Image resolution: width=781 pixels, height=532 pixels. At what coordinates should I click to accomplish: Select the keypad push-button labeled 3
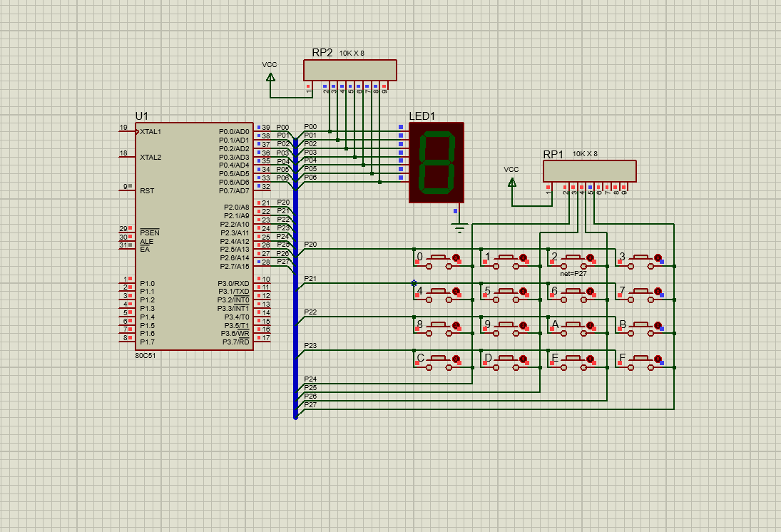click(640, 261)
